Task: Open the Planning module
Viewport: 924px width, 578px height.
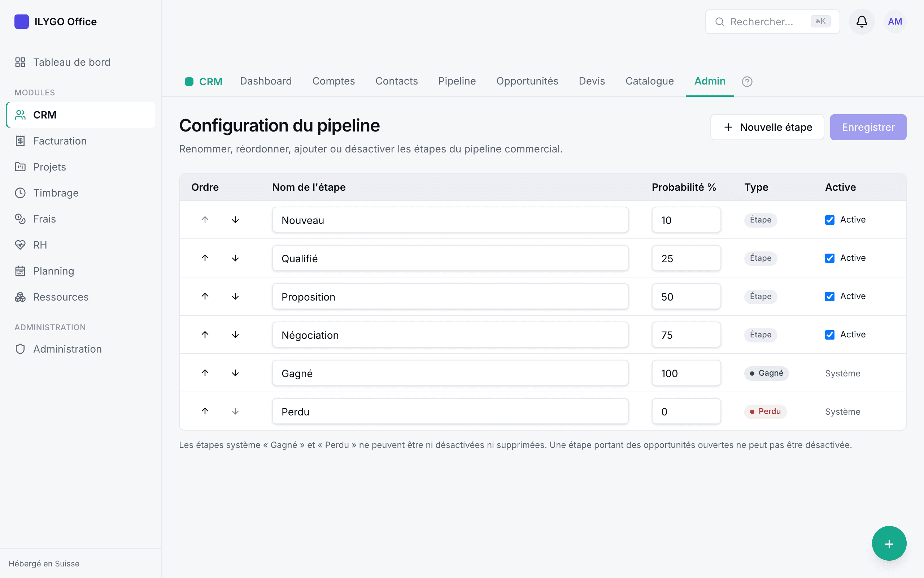Action: pos(80,271)
